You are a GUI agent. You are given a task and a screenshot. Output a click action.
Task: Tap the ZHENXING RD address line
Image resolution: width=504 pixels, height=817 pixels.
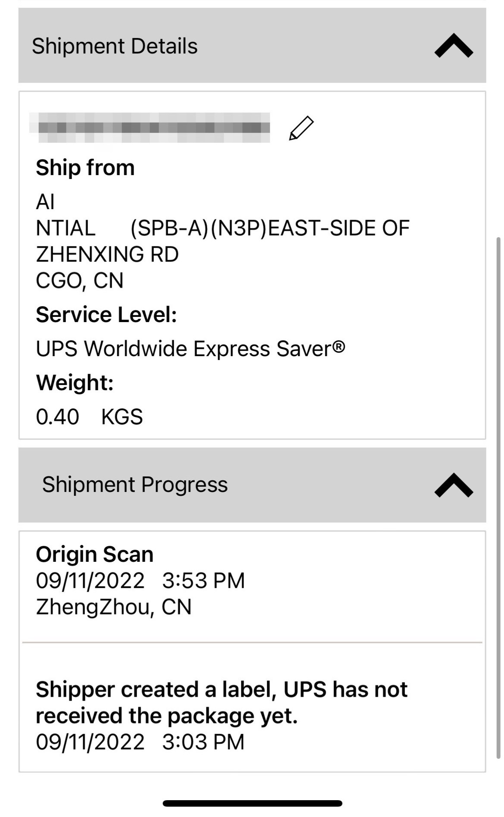107,254
